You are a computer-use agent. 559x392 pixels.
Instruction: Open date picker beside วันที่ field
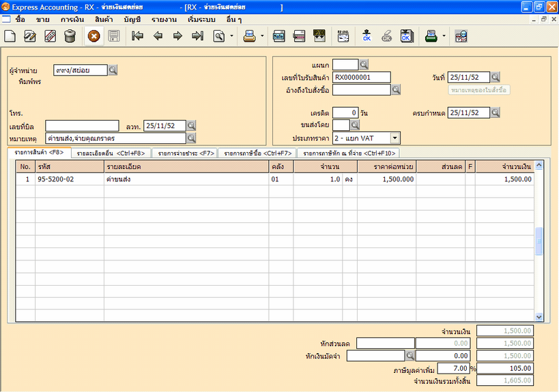click(x=496, y=77)
